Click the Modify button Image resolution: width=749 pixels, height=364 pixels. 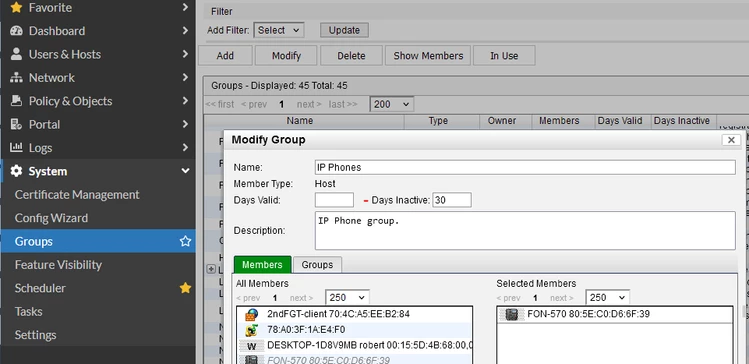click(286, 55)
